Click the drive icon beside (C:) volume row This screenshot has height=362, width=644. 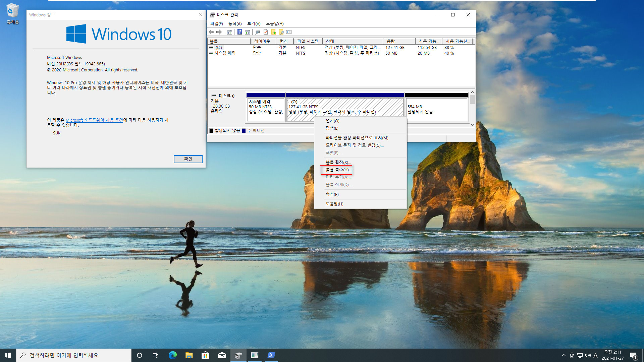point(211,48)
